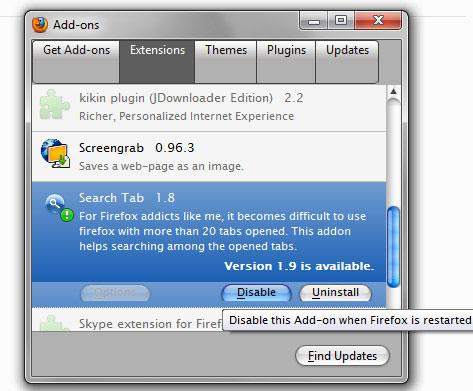Viewport: 473px width, 391px height.
Task: Switch to the Updates tab
Action: (347, 62)
